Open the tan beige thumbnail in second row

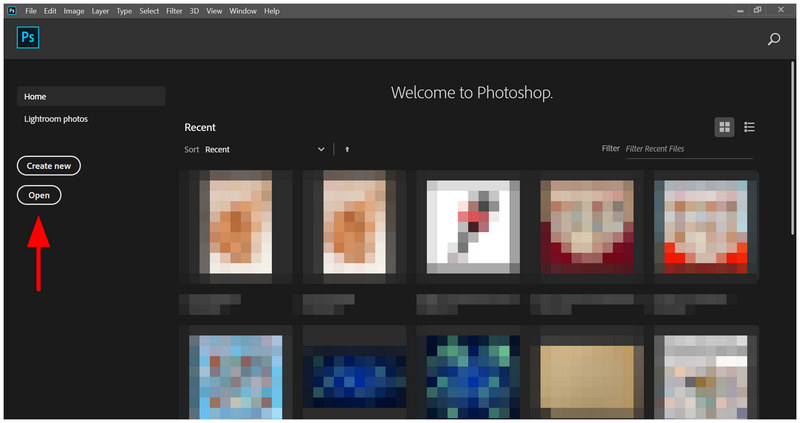click(x=587, y=378)
